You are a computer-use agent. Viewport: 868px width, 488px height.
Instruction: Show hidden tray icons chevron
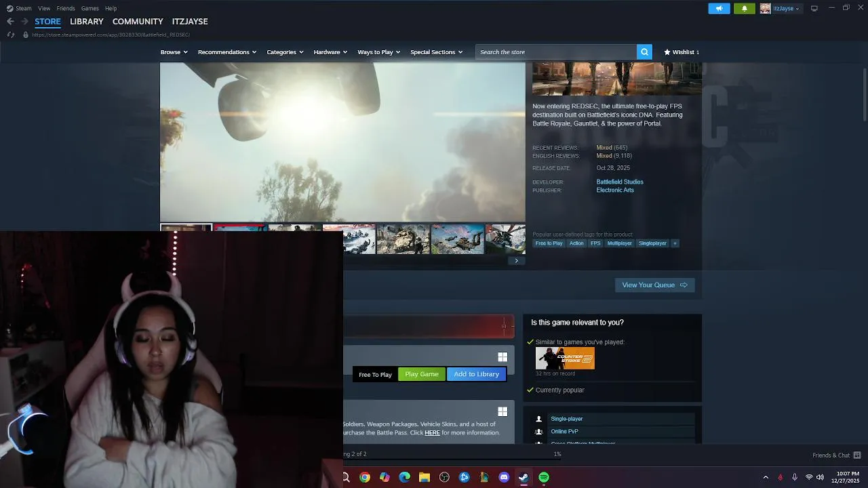point(766,477)
